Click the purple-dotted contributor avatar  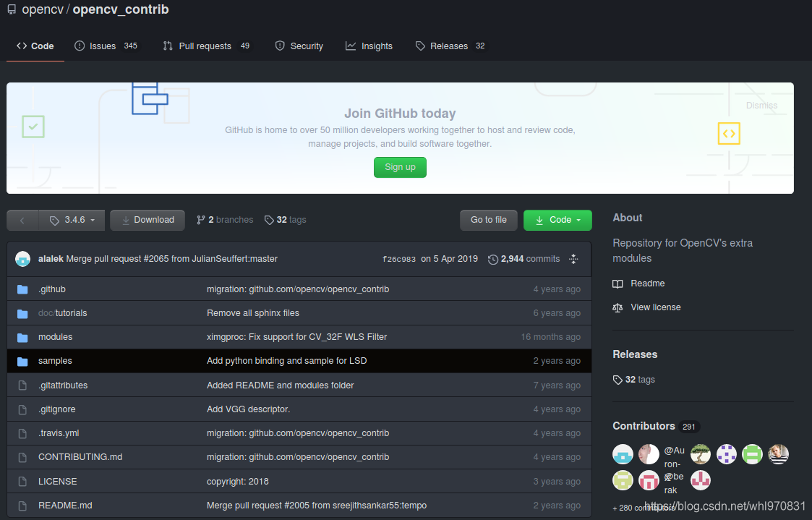(727, 454)
